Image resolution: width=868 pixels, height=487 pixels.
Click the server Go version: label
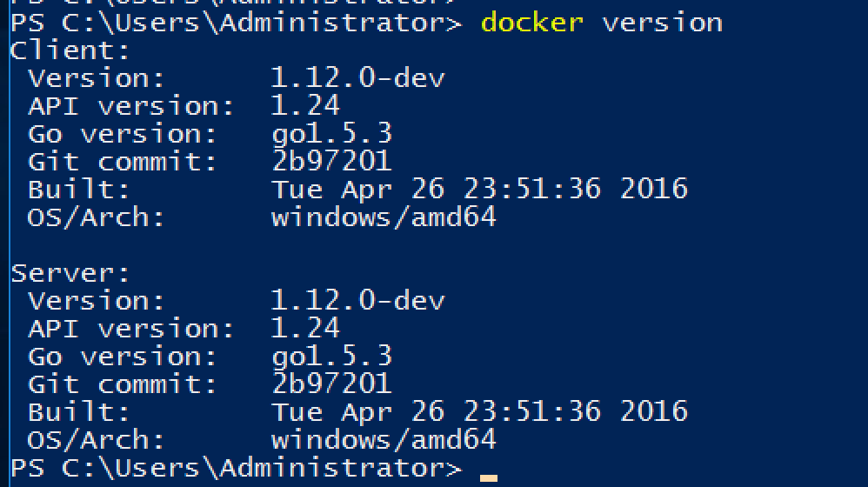pyautogui.click(x=122, y=357)
